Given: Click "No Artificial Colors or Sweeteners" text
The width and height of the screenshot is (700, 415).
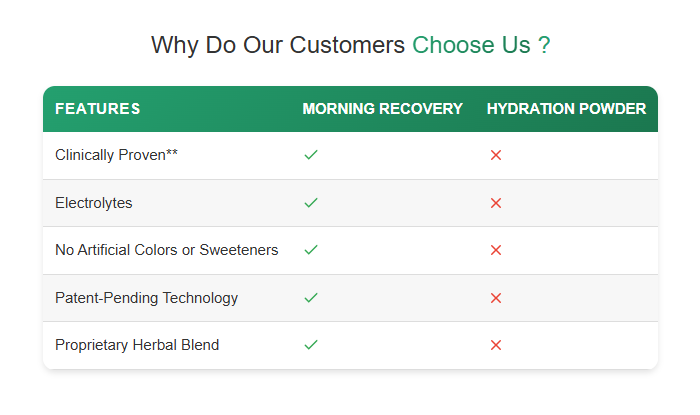Looking at the screenshot, I should (166, 250).
